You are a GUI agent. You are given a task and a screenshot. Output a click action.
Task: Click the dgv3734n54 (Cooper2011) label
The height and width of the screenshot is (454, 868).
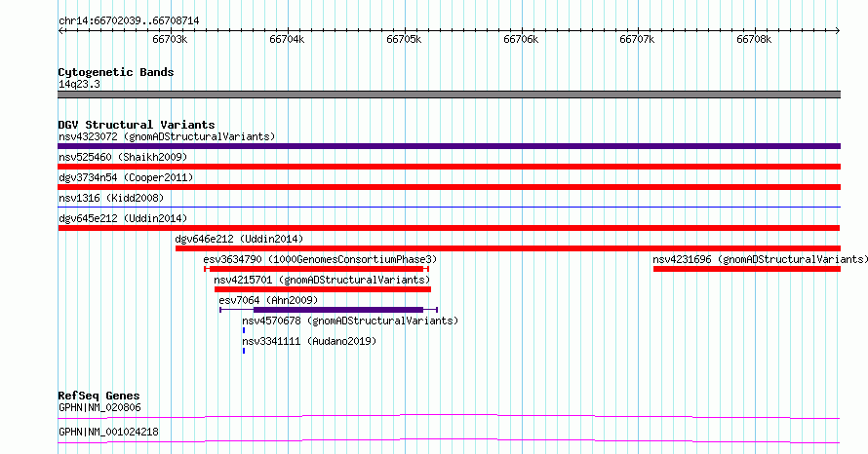click(126, 177)
